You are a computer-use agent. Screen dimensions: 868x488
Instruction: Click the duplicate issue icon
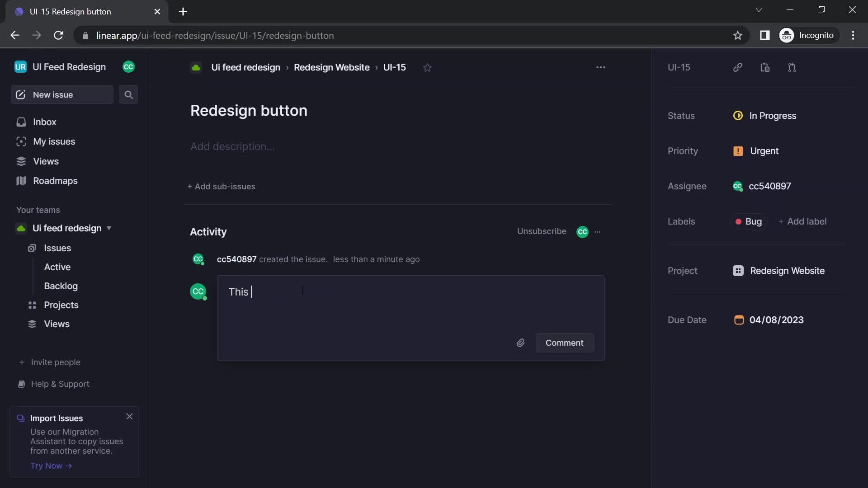765,67
